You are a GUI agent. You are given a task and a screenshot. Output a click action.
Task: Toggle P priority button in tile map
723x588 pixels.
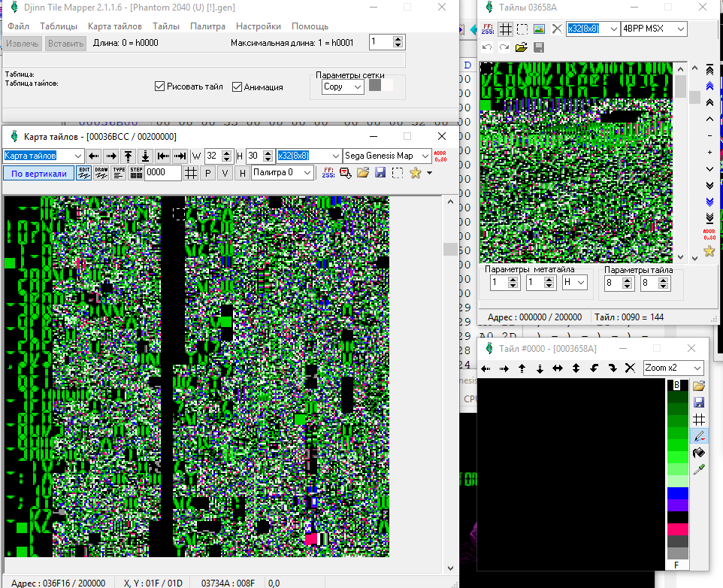point(208,174)
